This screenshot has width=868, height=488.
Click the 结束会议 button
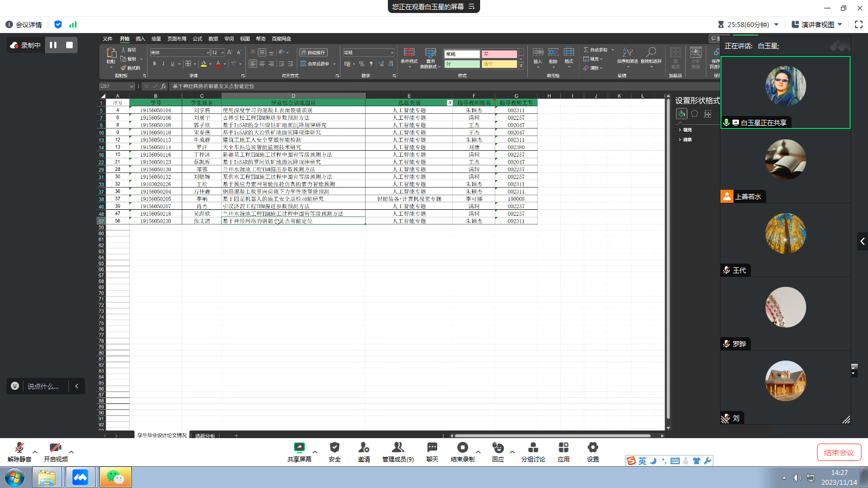coord(839,452)
